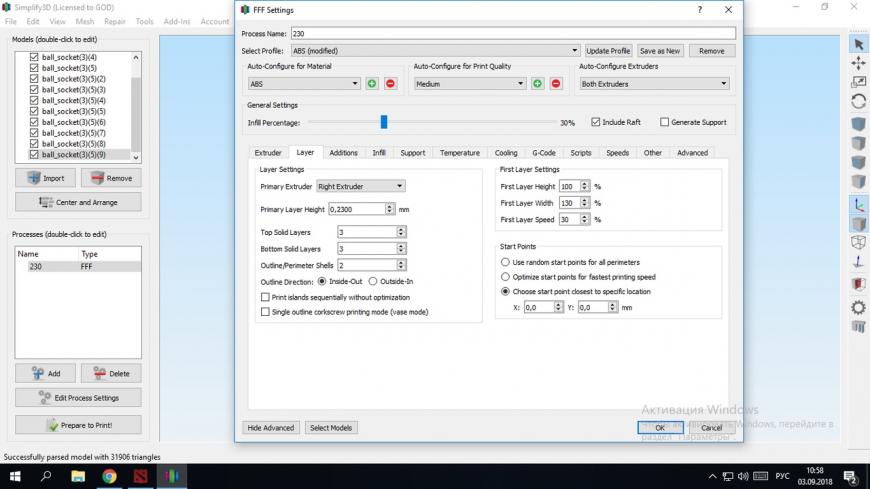Click the Save as New button
Viewport: 870px width, 489px height.
pyautogui.click(x=660, y=51)
